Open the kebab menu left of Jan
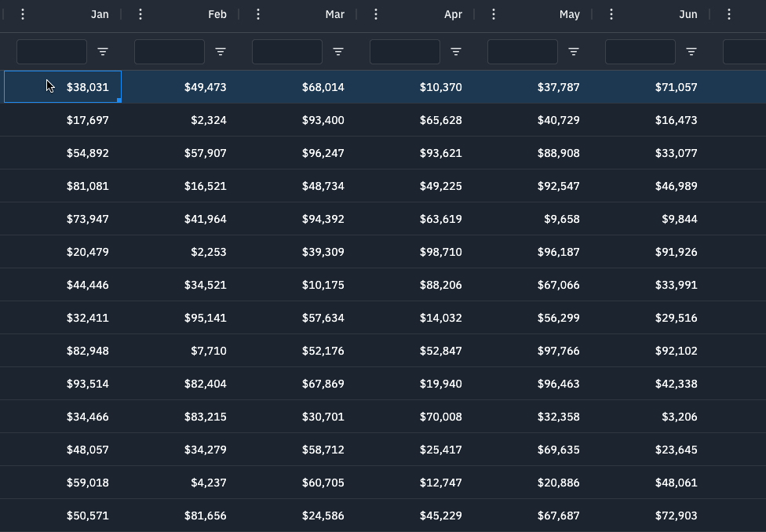 click(x=23, y=13)
